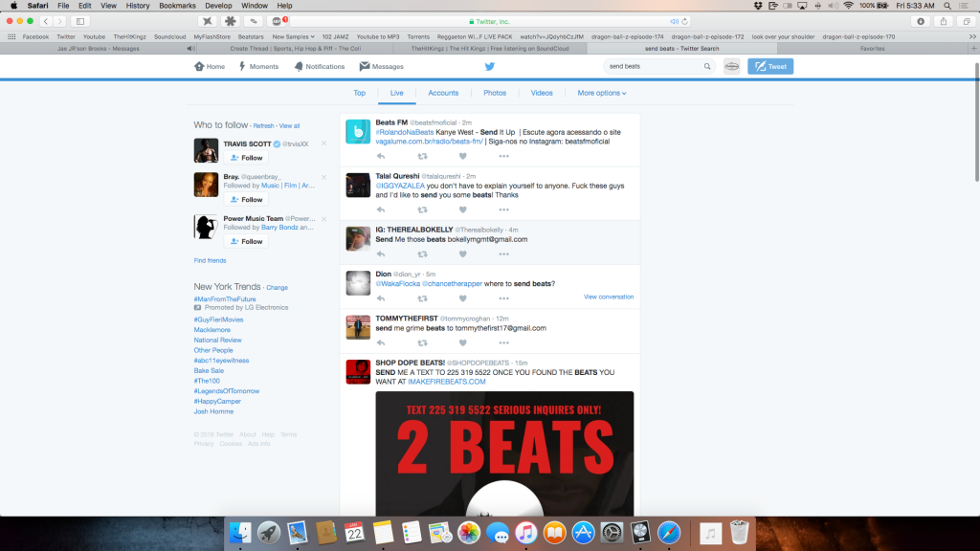Screen dimensions: 980x551
Task: Retweet the IG: THEREALBOKELLY tweet
Action: [422, 254]
